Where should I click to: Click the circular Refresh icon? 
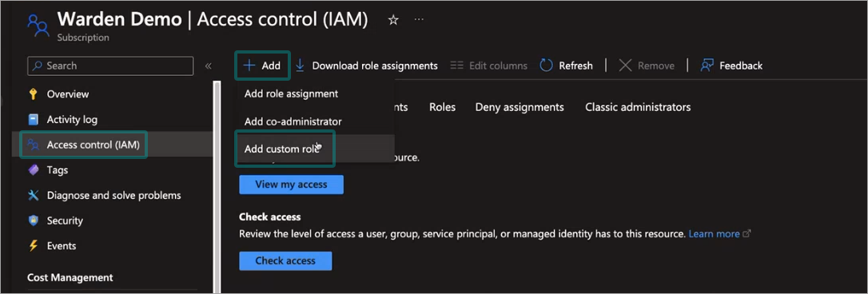[x=547, y=66]
